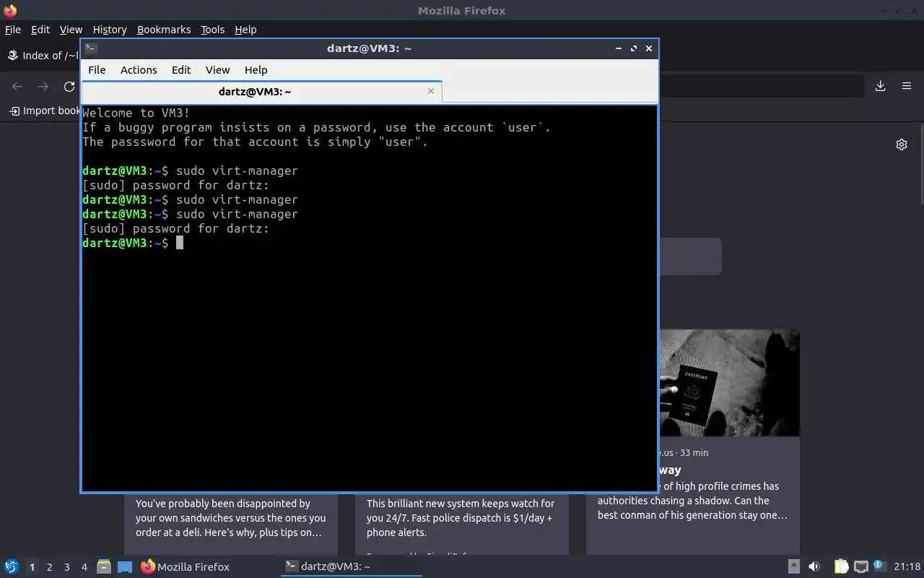Open the new tab page settings gear
The image size is (924, 578).
[902, 144]
